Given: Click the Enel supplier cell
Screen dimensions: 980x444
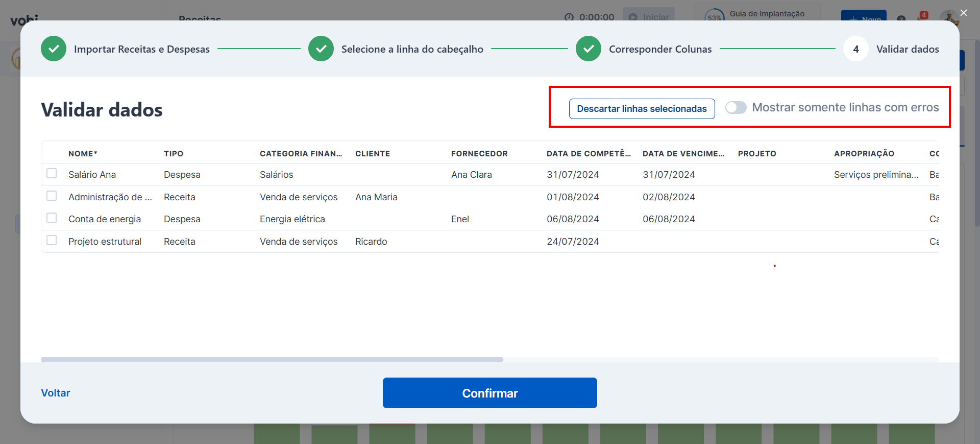Looking at the screenshot, I should [460, 219].
